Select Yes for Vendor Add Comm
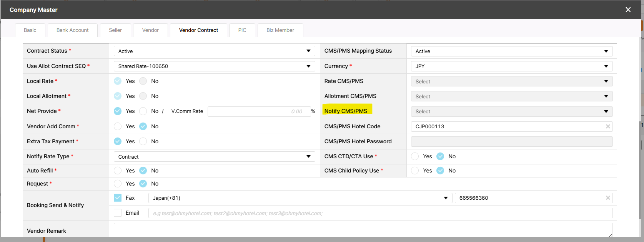 click(118, 126)
